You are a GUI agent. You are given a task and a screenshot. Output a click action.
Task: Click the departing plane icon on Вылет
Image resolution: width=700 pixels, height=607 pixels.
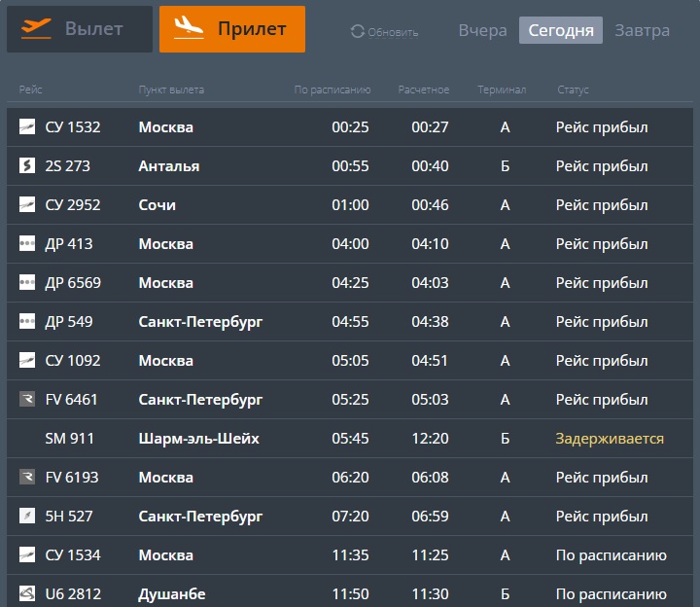(x=36, y=28)
